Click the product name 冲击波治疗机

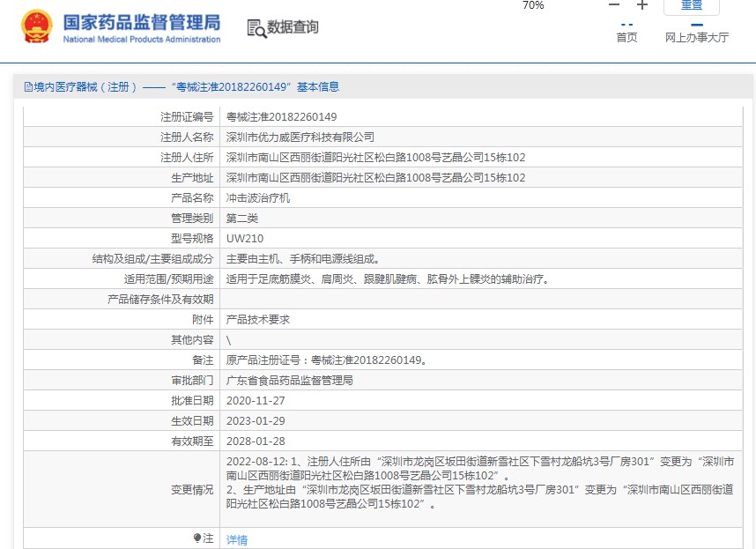[258, 198]
